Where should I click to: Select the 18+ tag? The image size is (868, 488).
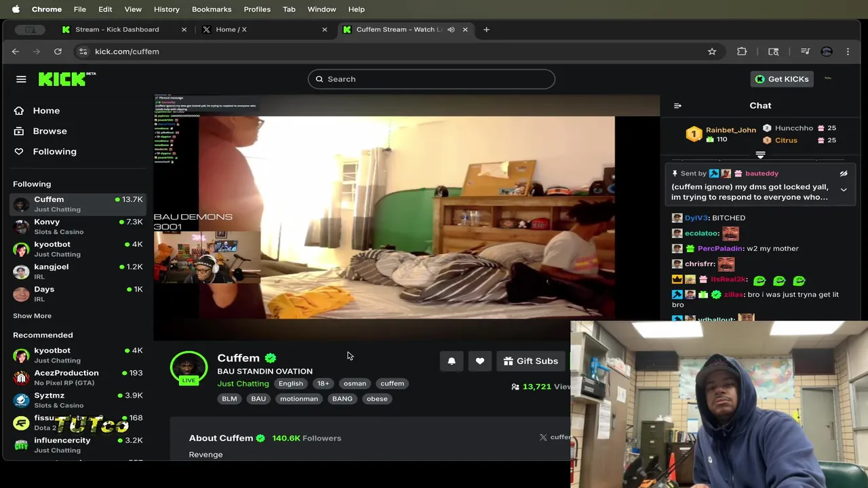(323, 384)
